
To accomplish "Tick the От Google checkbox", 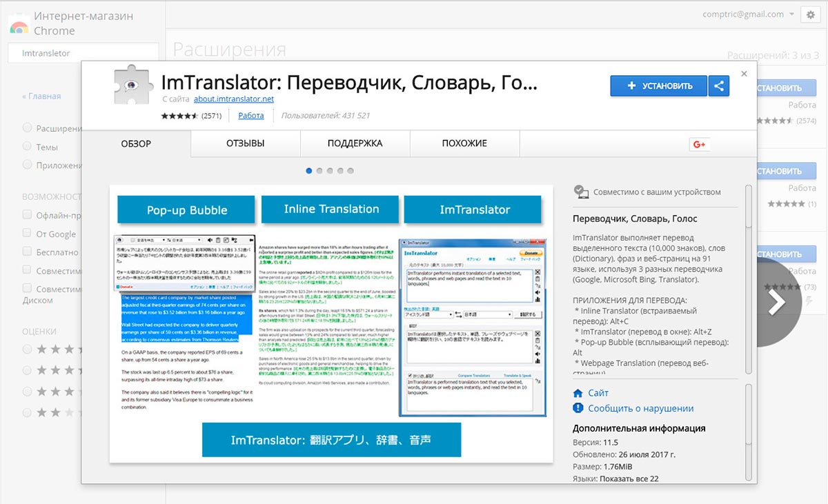I will point(27,233).
